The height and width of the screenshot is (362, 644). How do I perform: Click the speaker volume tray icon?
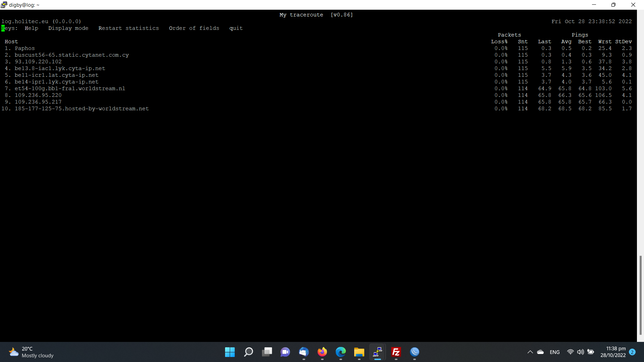click(x=581, y=352)
